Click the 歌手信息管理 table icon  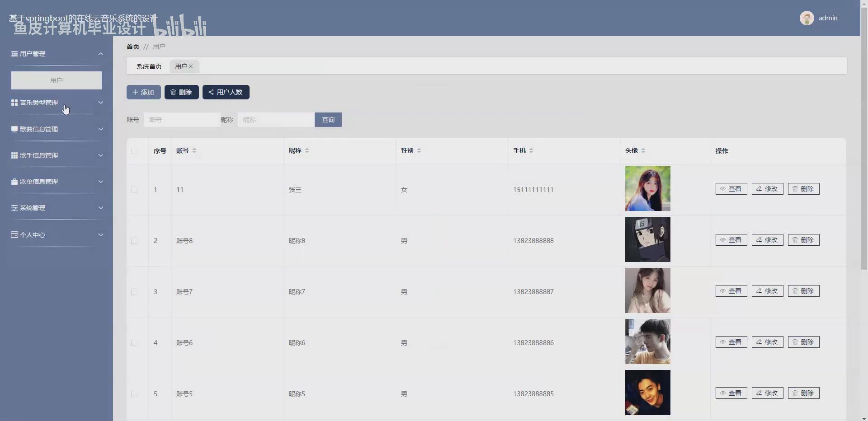click(x=14, y=155)
